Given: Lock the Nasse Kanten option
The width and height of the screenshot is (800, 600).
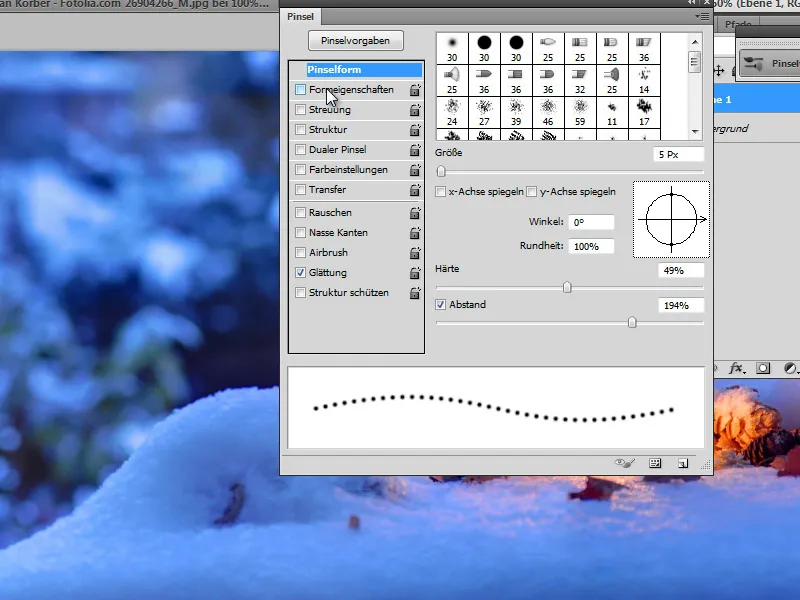Looking at the screenshot, I should coord(415,233).
